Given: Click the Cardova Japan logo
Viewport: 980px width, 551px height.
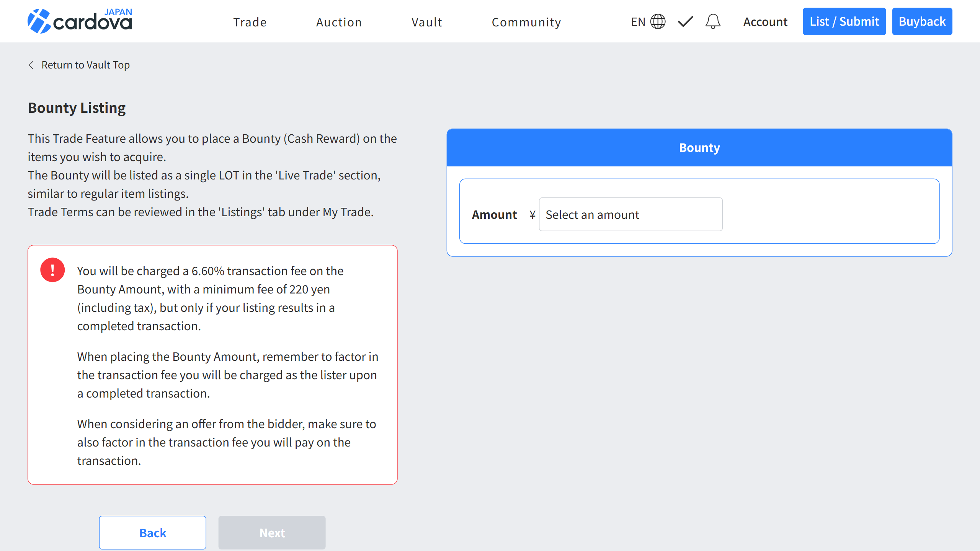Looking at the screenshot, I should click(80, 21).
